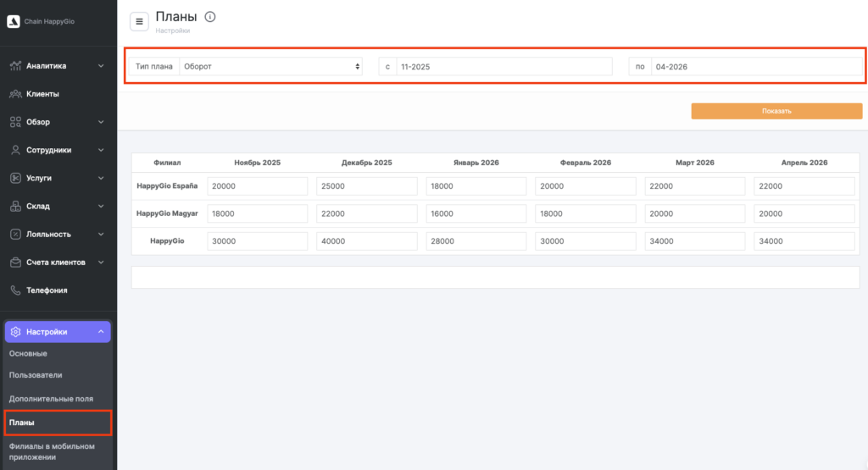Open Филиалы в мобильном приложении link
This screenshot has width=868, height=470.
pos(52,451)
